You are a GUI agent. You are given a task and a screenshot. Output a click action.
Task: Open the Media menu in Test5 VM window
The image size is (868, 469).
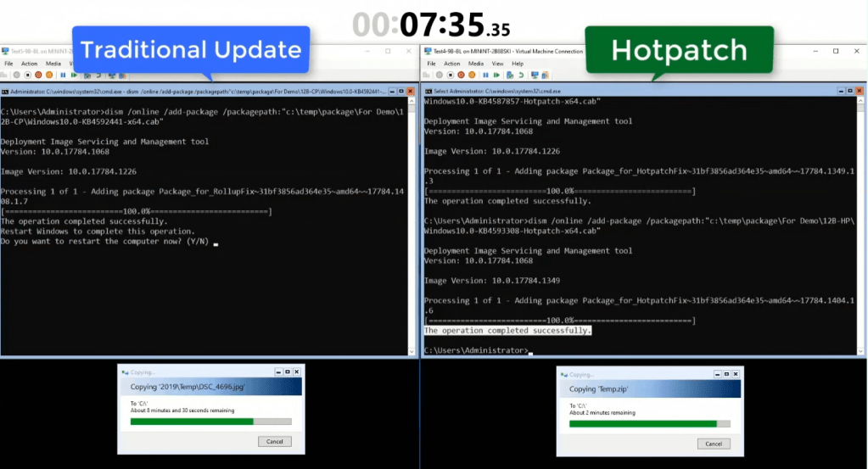pos(53,63)
